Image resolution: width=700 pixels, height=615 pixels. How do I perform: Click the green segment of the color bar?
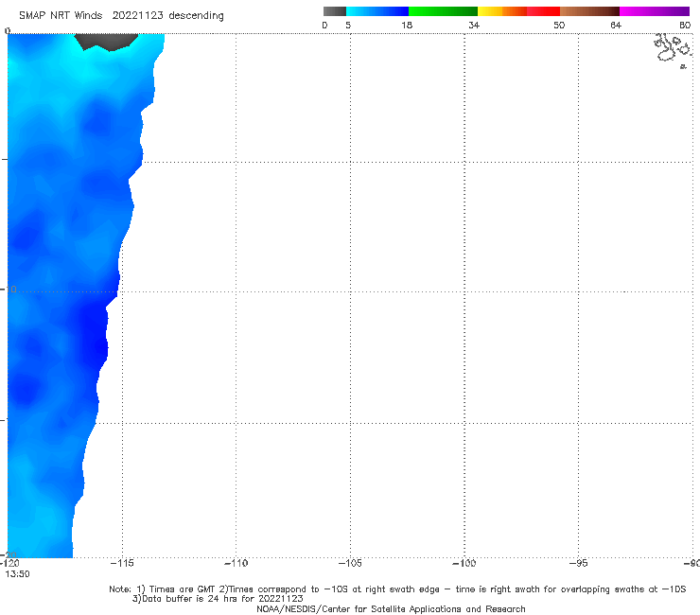(x=443, y=11)
